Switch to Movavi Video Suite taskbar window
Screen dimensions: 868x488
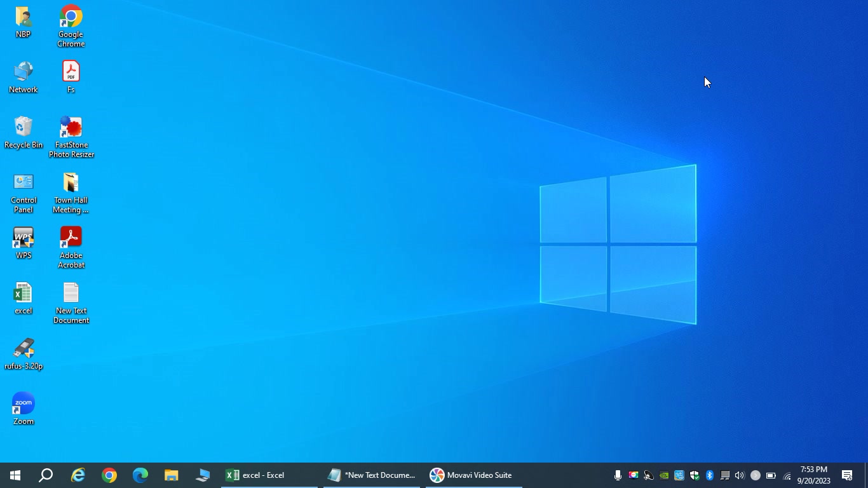[x=474, y=475]
